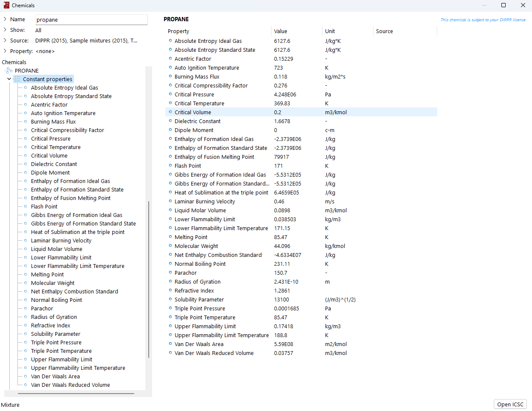This screenshot has width=532, height=411.
Task: Click the list icon beside Constant properties
Action: [17, 79]
